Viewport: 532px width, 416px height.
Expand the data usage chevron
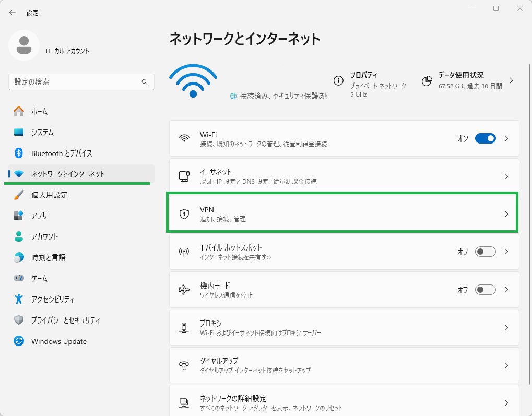511,81
